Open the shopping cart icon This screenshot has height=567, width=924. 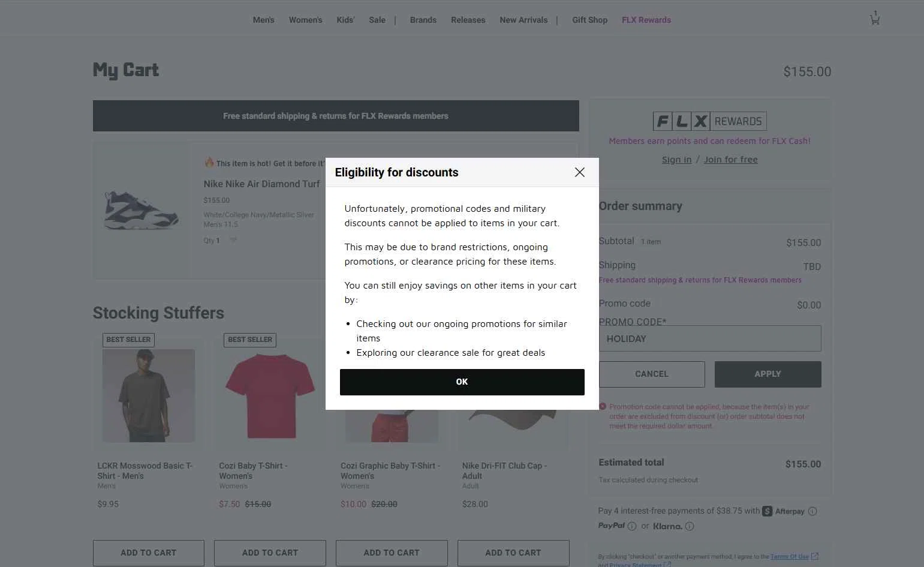(875, 19)
